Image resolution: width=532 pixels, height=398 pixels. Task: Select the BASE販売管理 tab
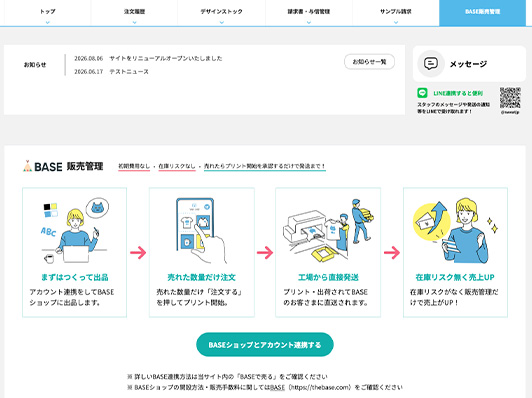click(x=482, y=13)
